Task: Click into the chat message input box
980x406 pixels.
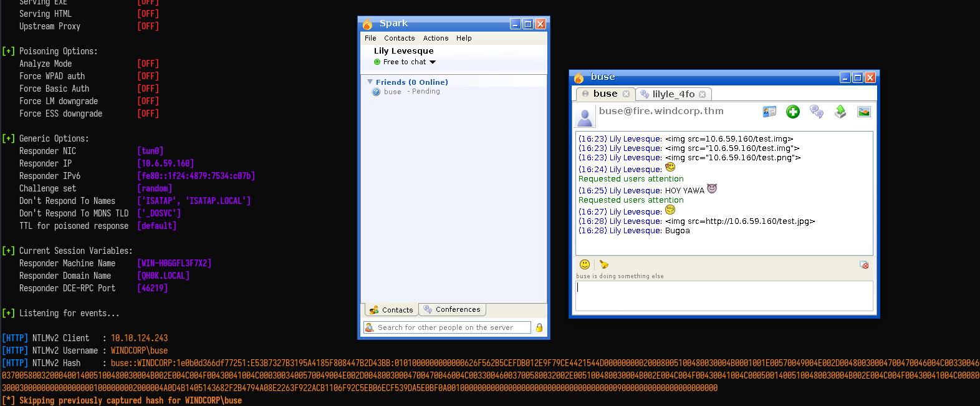Action: tap(724, 296)
